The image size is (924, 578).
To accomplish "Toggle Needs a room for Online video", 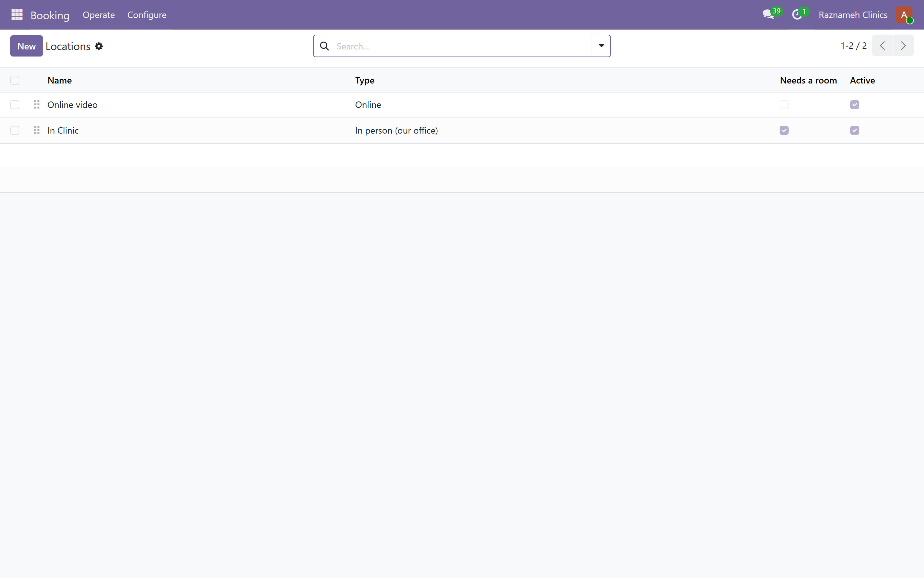I will tap(784, 105).
